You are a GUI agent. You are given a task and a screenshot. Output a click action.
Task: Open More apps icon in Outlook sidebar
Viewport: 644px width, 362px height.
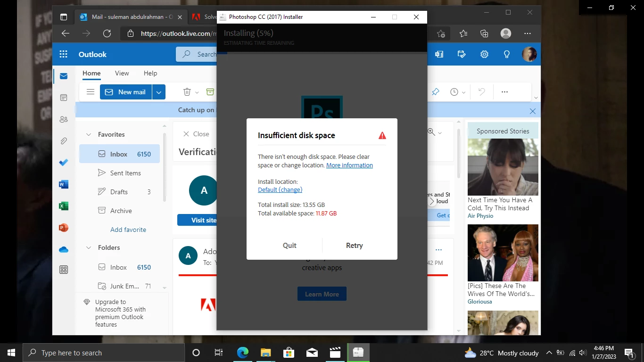(64, 270)
